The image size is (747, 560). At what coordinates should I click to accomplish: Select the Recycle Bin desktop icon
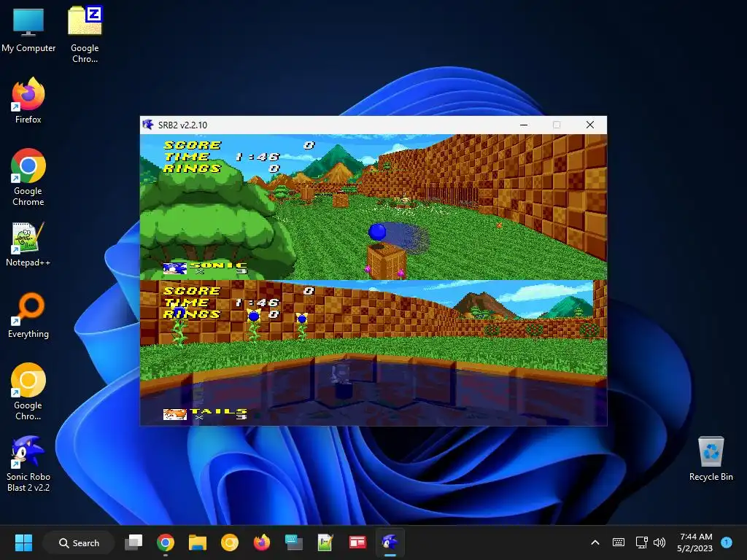click(x=711, y=459)
